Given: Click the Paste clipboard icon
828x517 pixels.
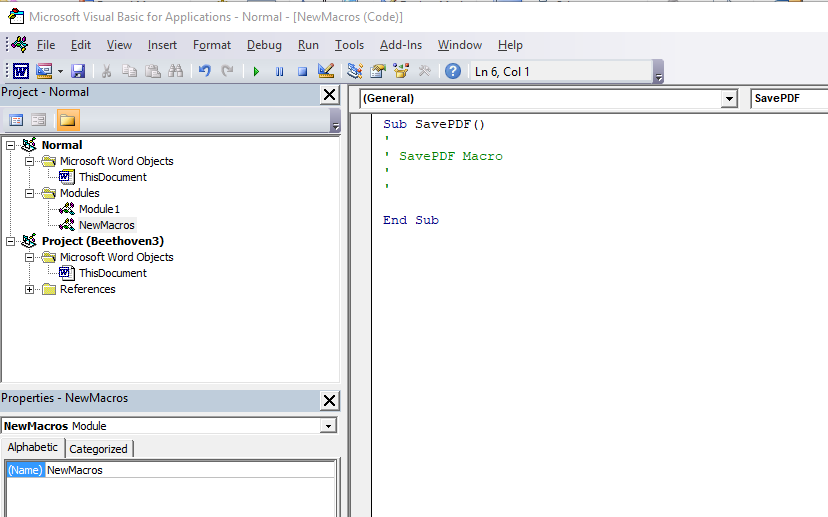Looking at the screenshot, I should pos(153,71).
